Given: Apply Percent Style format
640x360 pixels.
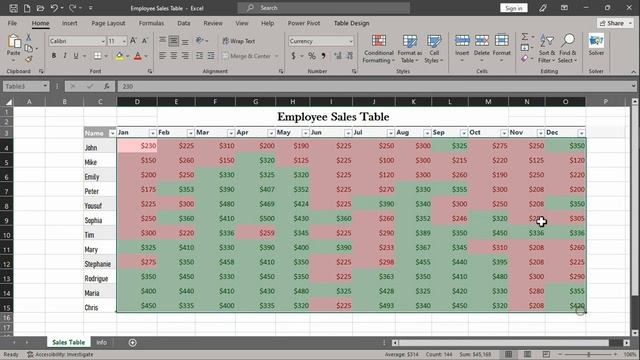Looking at the screenshot, I should [x=312, y=56].
